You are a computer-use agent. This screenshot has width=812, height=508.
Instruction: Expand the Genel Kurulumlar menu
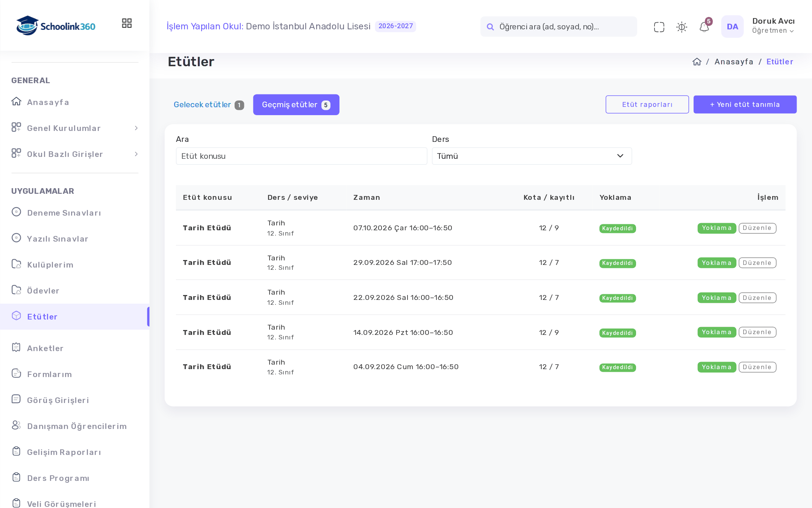tap(75, 128)
